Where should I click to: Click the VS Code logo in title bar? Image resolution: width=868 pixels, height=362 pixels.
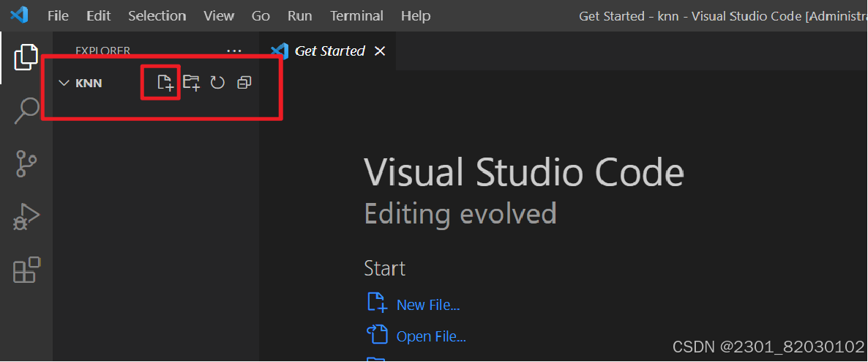(19, 15)
